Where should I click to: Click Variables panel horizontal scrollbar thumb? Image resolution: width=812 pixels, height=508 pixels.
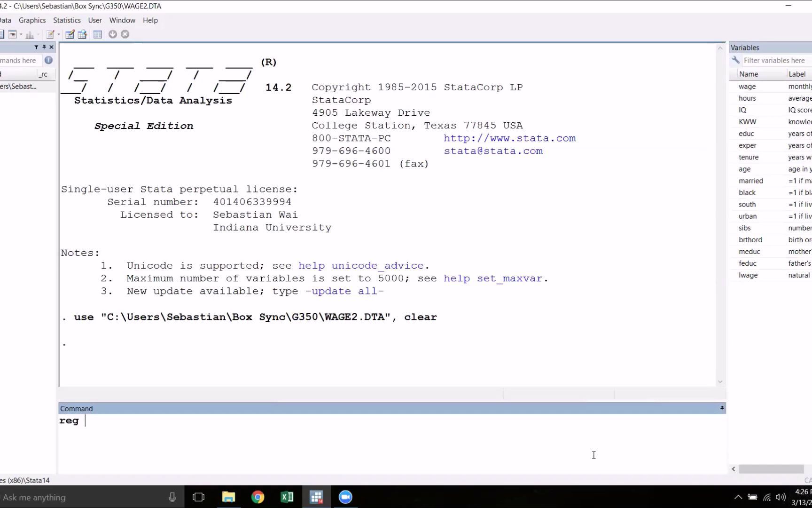click(x=771, y=469)
